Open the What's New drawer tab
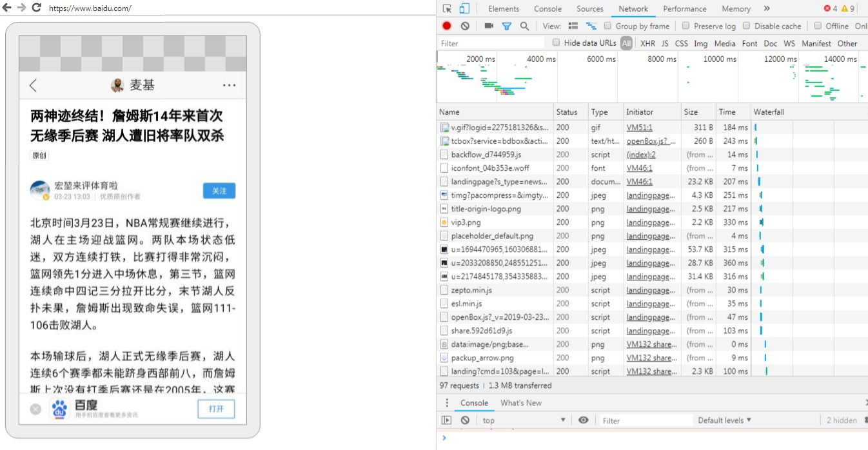This screenshot has height=450, width=868. click(x=521, y=403)
